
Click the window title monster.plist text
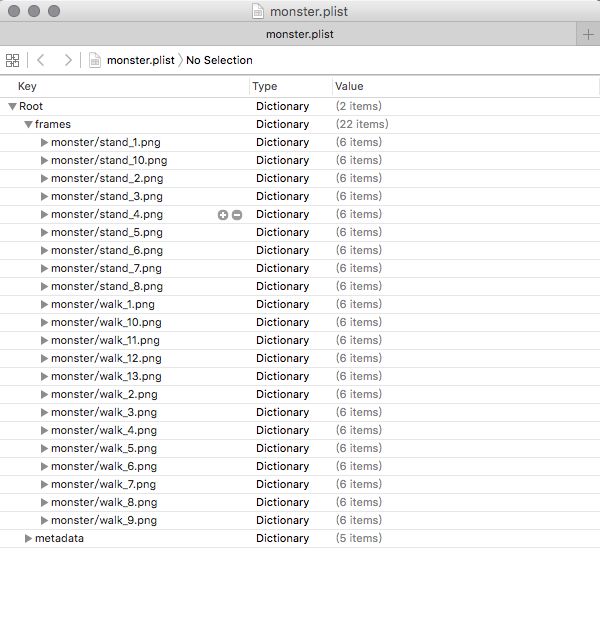click(309, 12)
